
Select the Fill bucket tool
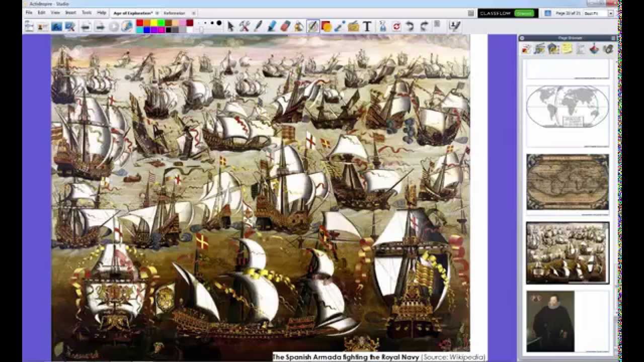(298, 26)
